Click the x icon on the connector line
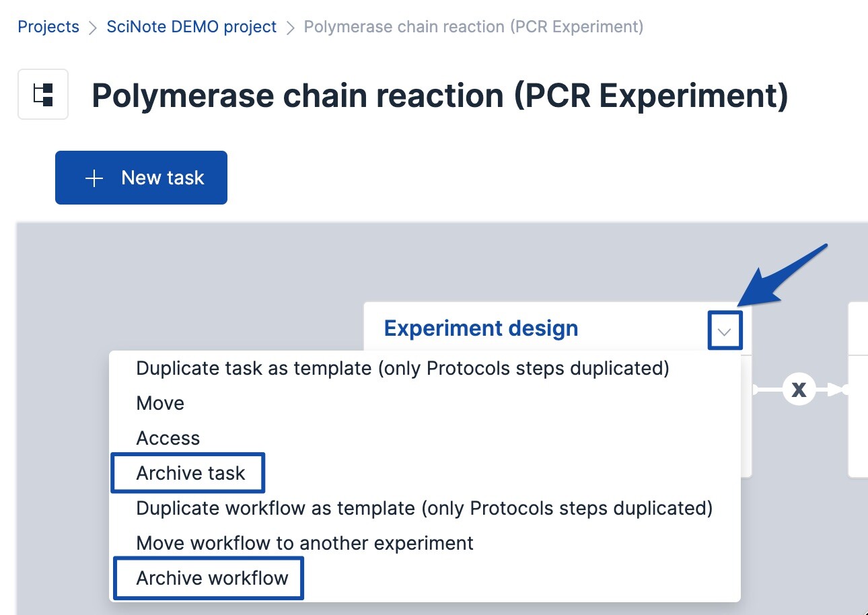This screenshot has height=615, width=868. 799,390
